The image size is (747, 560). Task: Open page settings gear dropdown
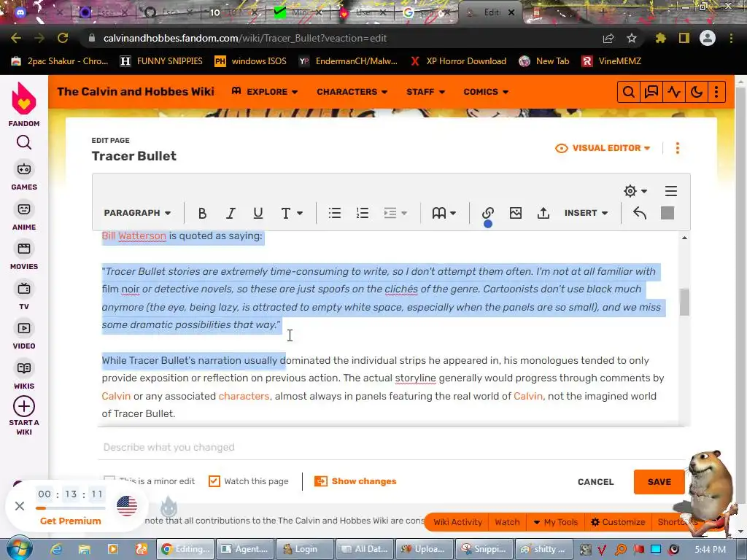pos(635,191)
